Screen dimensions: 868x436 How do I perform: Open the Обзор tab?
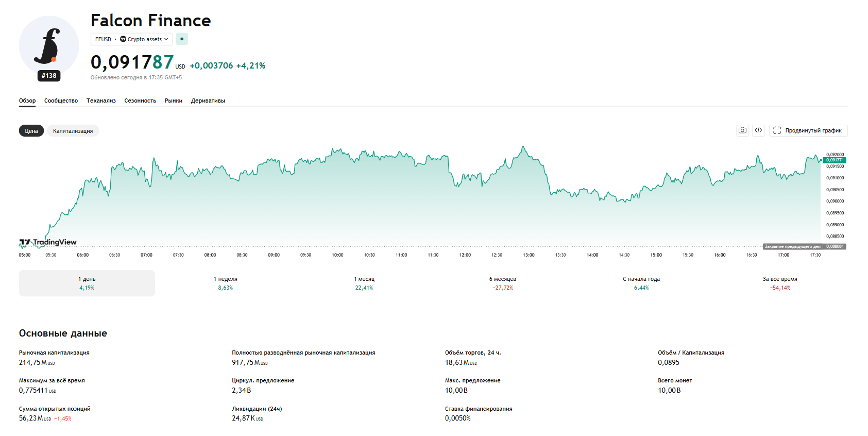[27, 101]
